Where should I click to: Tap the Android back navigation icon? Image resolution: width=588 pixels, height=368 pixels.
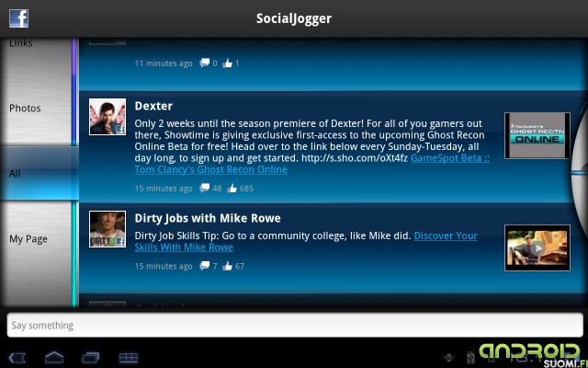17,357
